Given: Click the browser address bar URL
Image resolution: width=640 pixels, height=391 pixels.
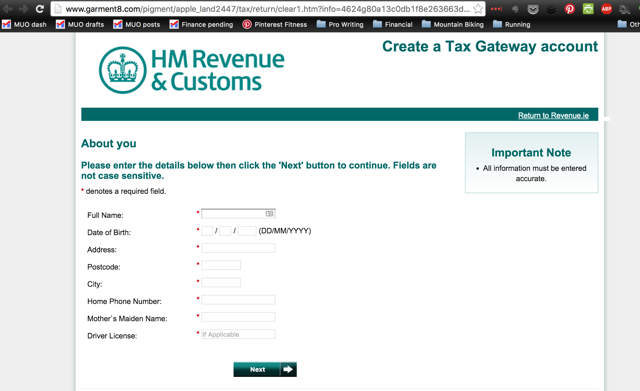Looking at the screenshot, I should (x=267, y=9).
